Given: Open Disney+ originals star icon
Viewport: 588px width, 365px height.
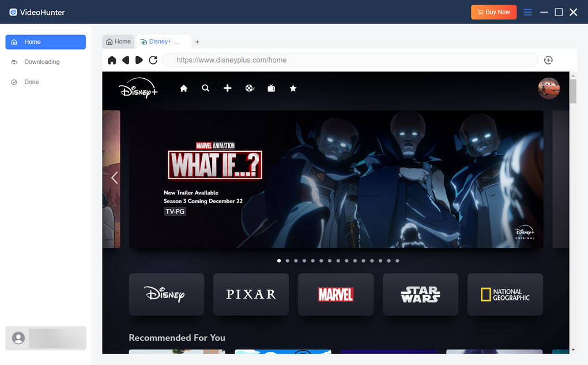Looking at the screenshot, I should coord(293,88).
